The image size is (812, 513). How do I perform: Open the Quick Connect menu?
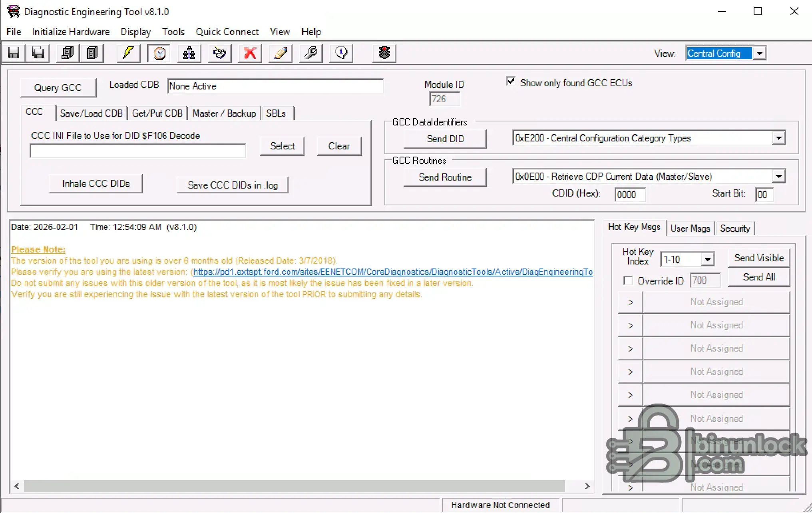pos(227,32)
